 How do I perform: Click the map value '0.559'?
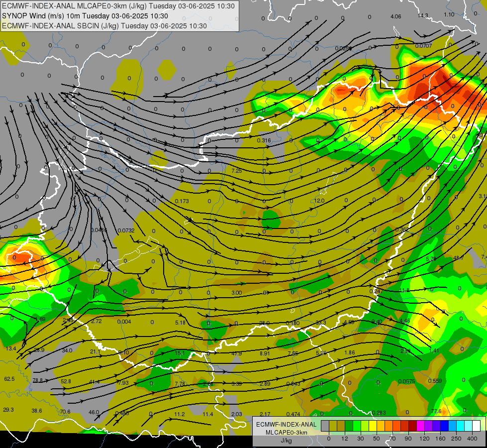435,381
